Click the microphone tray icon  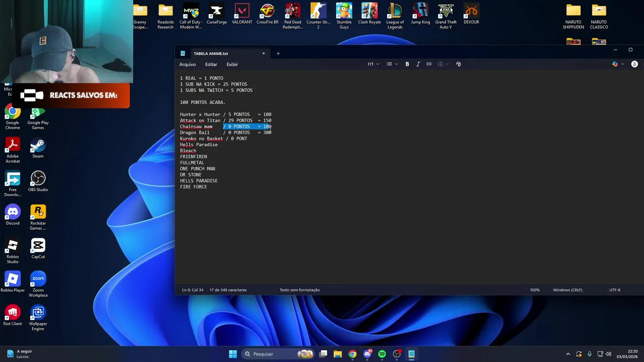tap(589, 354)
